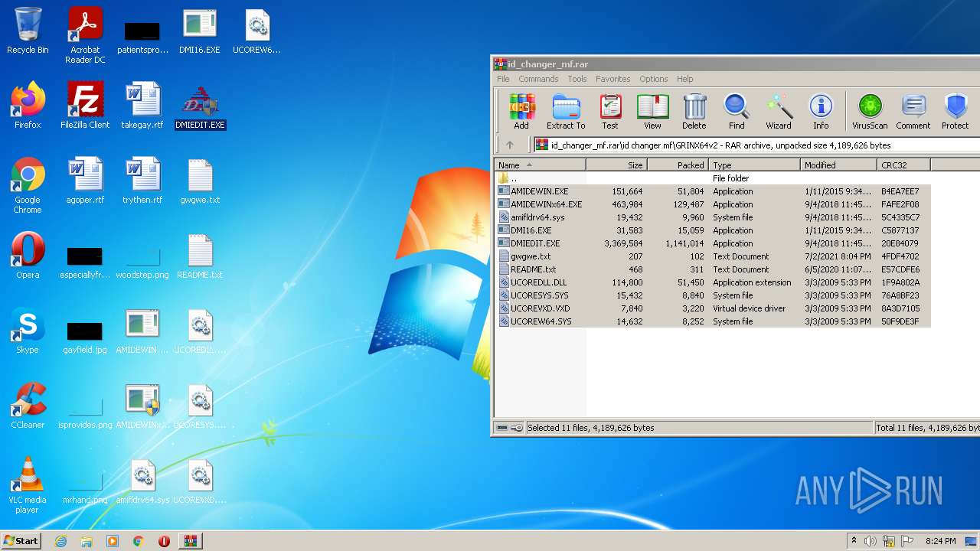
Task: Open the Comment tool
Action: [x=913, y=112]
